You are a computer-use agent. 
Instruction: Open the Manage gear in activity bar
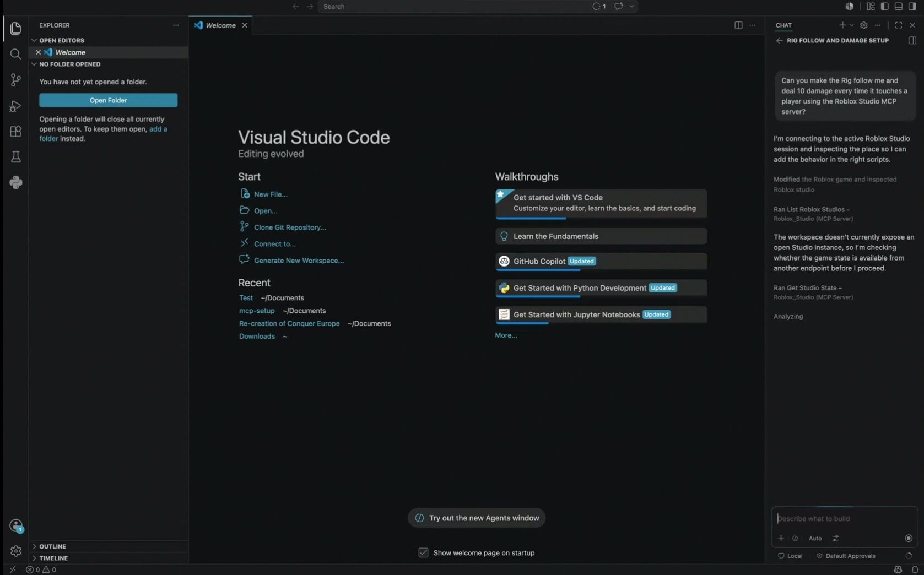(15, 551)
